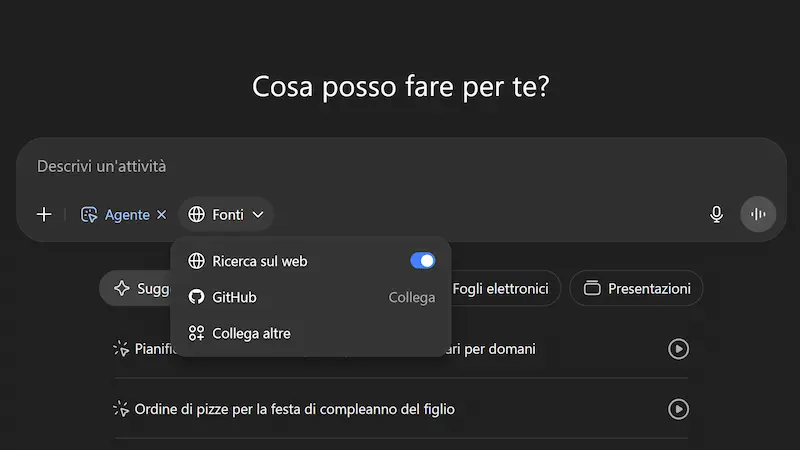800x450 pixels.
Task: Select the Fogli elettronici chip
Action: (x=503, y=288)
